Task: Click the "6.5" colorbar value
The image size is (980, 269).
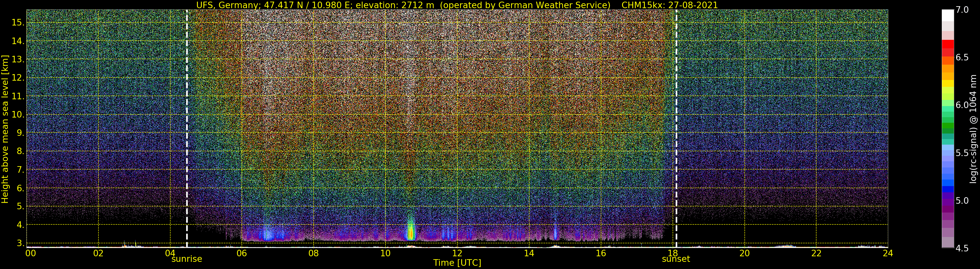Action: tap(962, 57)
